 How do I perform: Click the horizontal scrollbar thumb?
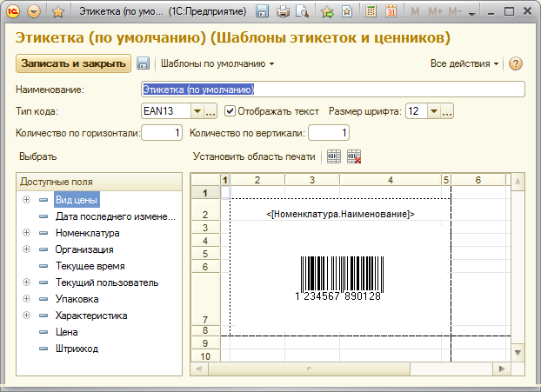[309, 369]
